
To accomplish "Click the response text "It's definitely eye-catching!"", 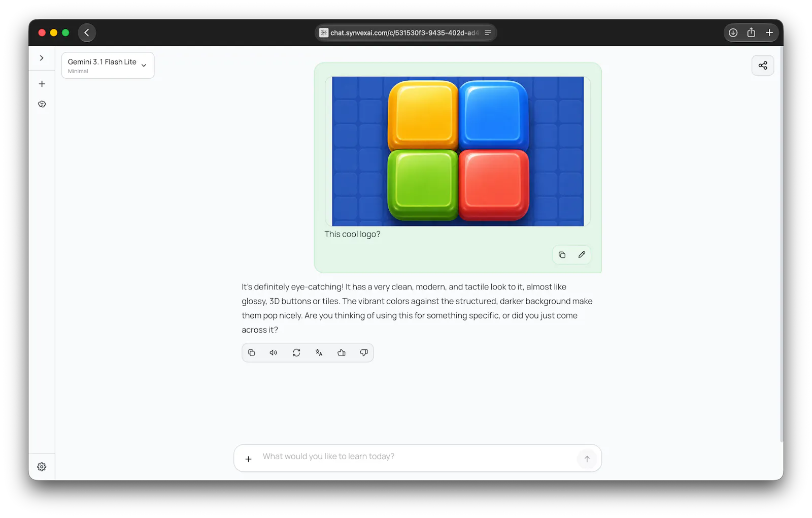I will click(292, 287).
